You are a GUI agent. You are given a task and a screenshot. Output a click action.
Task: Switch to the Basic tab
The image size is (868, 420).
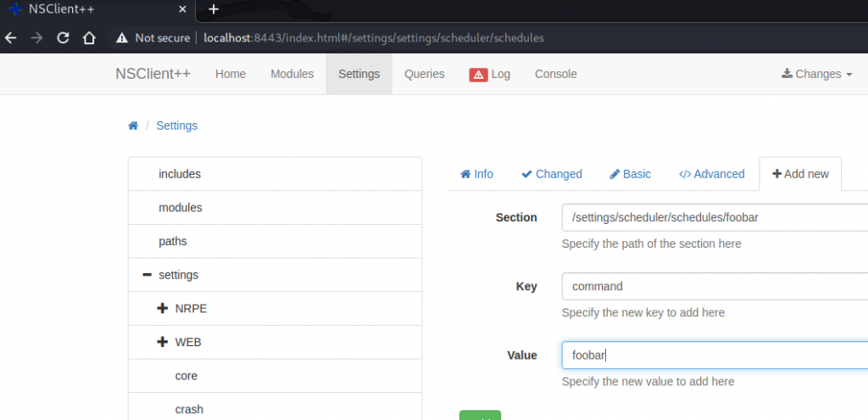pyautogui.click(x=630, y=174)
